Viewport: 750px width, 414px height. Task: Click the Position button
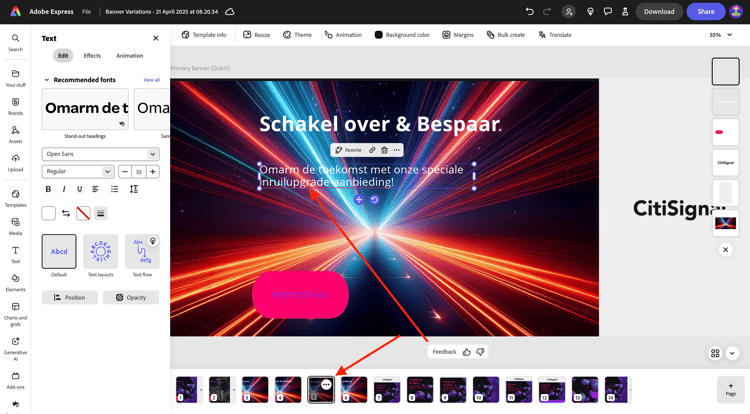pos(70,297)
